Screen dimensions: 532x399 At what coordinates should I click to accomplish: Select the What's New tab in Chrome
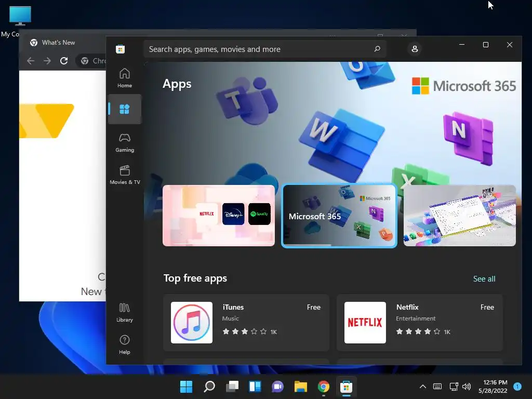pos(58,43)
